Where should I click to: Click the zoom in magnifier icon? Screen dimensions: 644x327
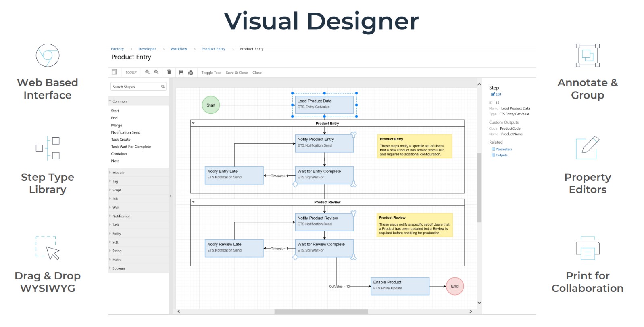coord(147,72)
